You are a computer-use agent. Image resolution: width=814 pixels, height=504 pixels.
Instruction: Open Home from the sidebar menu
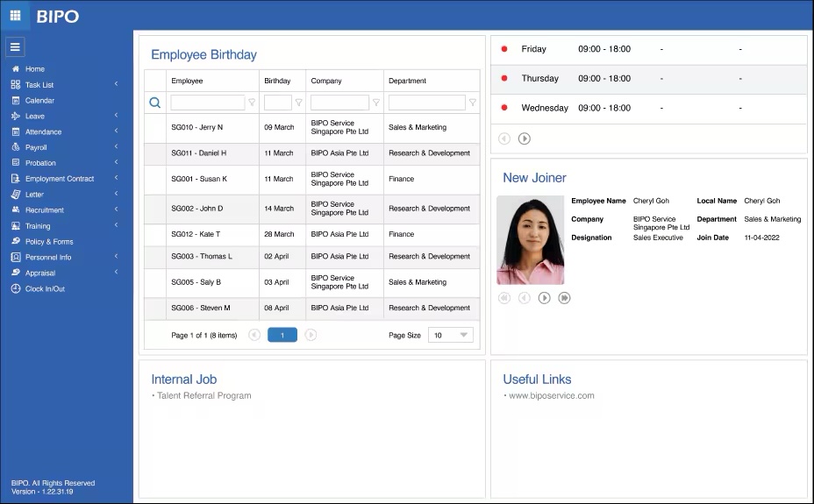35,69
